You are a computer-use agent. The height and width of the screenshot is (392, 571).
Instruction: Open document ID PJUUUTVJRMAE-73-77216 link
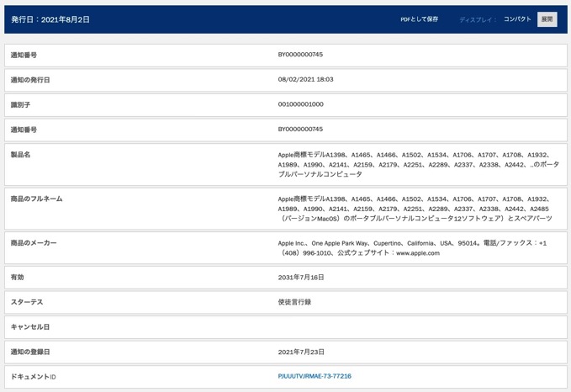pyautogui.click(x=315, y=376)
